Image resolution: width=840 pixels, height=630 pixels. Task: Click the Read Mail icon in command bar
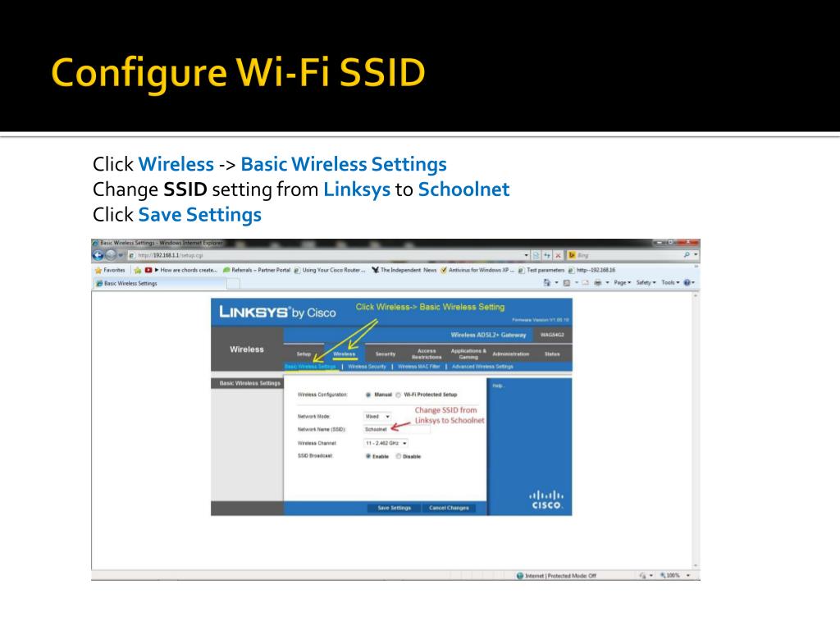tap(585, 282)
